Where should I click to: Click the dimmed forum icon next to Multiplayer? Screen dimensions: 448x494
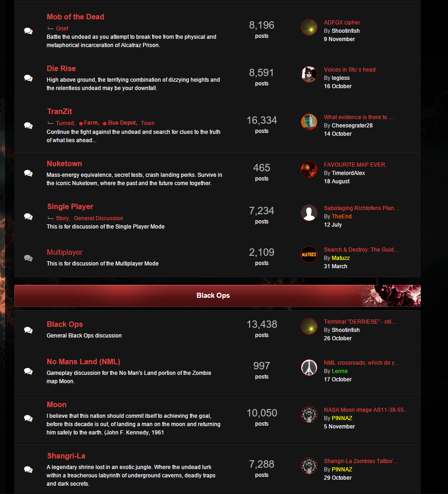[28, 258]
